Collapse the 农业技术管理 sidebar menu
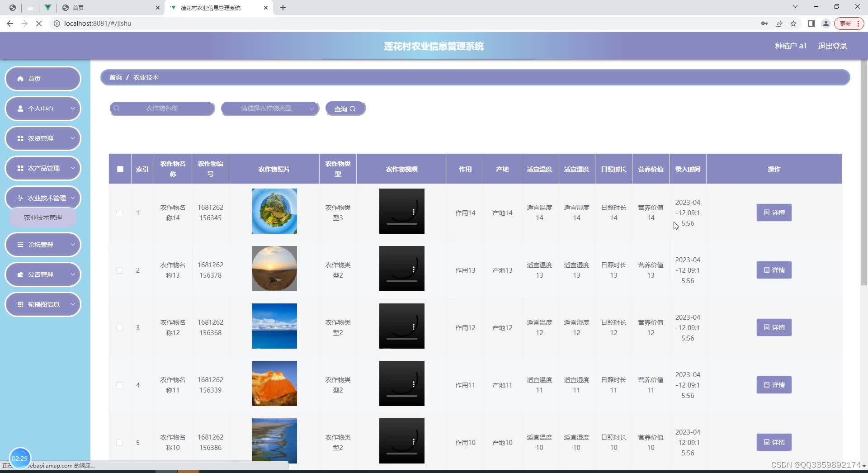This screenshot has height=473, width=868. pyautogui.click(x=42, y=198)
